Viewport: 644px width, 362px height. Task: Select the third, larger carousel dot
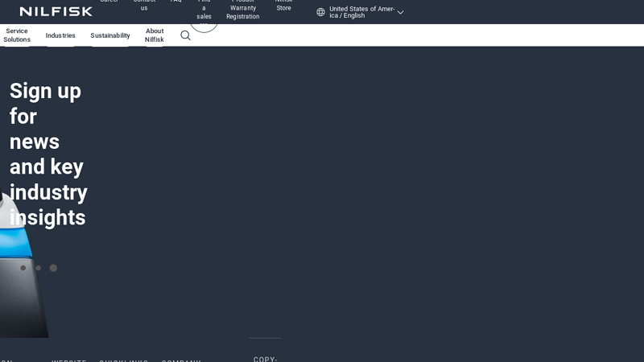(53, 268)
